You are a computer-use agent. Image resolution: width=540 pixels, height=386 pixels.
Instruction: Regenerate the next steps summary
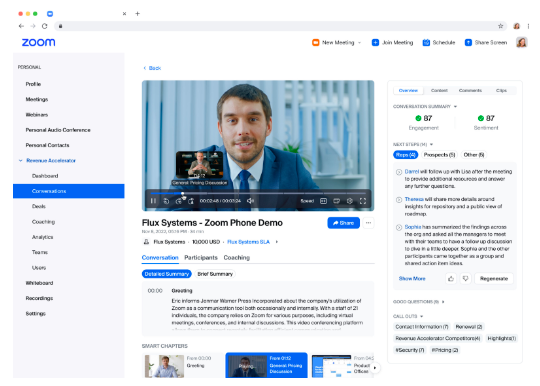pyautogui.click(x=494, y=279)
